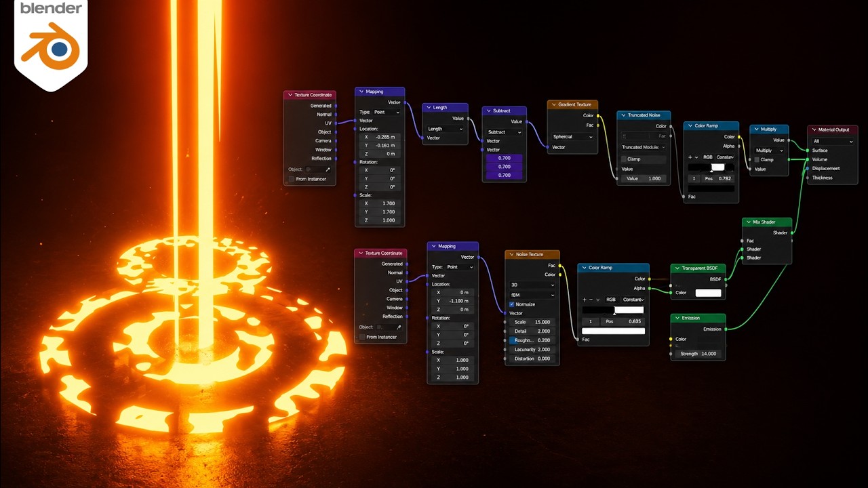Uncheck Normalize in Noise Texture node
This screenshot has width=868, height=488.
512,304
